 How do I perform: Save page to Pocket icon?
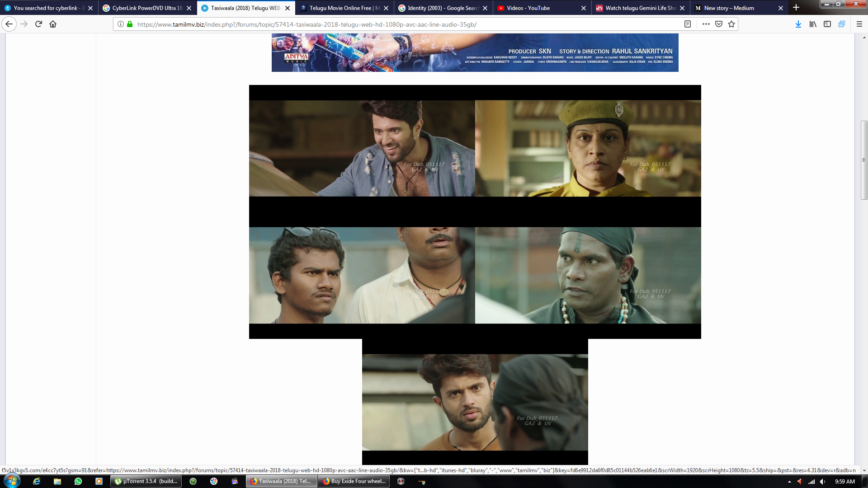click(x=719, y=24)
